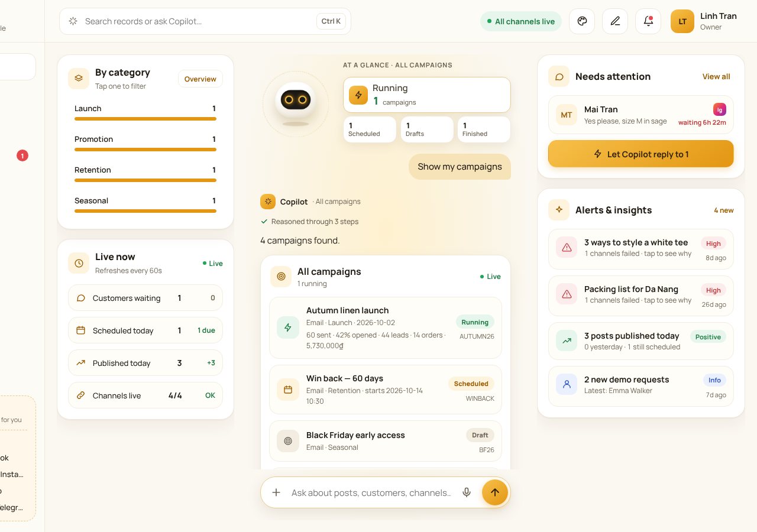Open the 'View all' link in Needs attention

click(x=716, y=76)
